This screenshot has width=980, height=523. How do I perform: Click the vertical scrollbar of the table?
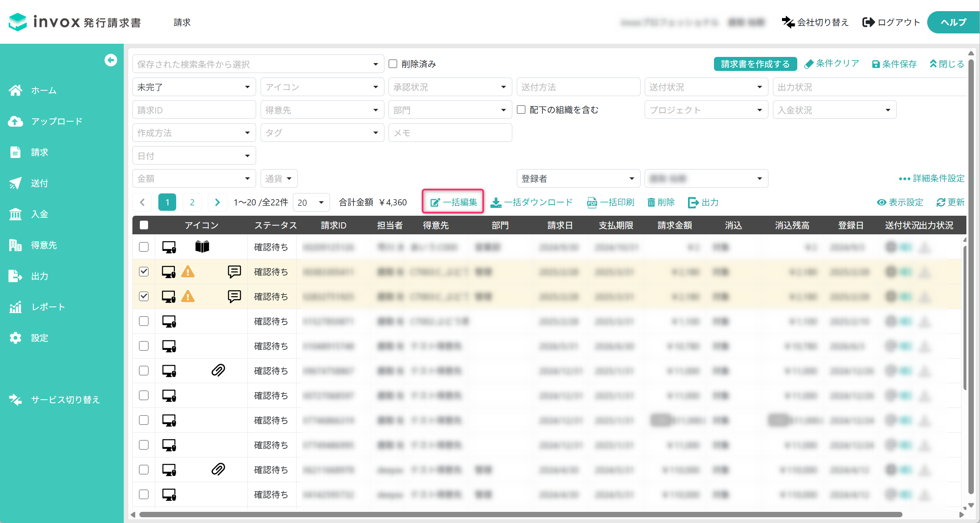(x=965, y=318)
